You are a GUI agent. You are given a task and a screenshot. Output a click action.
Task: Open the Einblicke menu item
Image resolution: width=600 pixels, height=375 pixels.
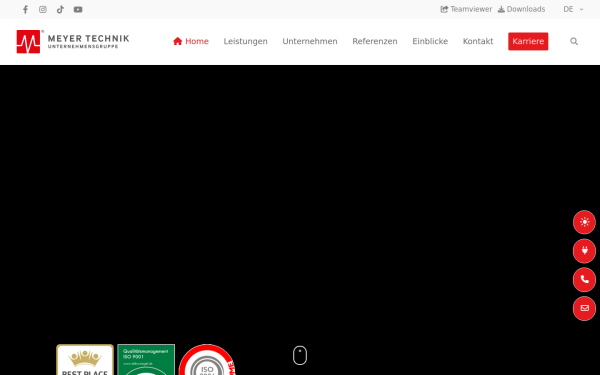[x=430, y=41]
